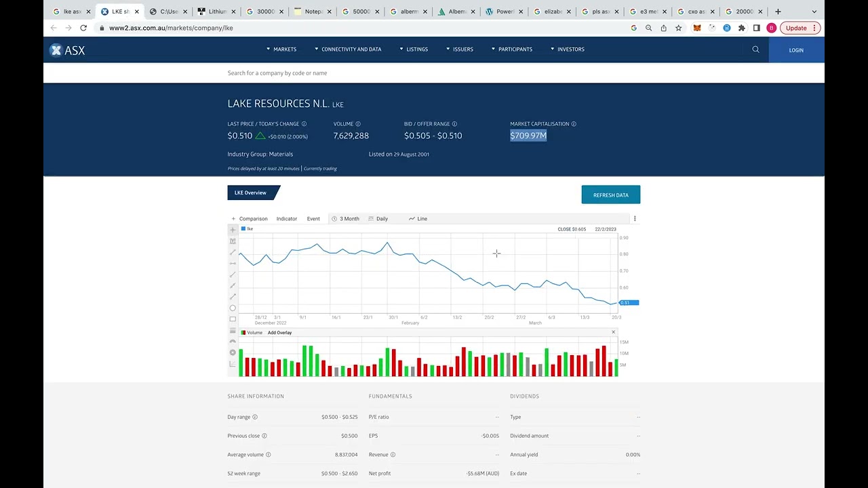Screen dimensions: 868x488
Task: Close the Volume overlay panel
Action: (x=613, y=332)
